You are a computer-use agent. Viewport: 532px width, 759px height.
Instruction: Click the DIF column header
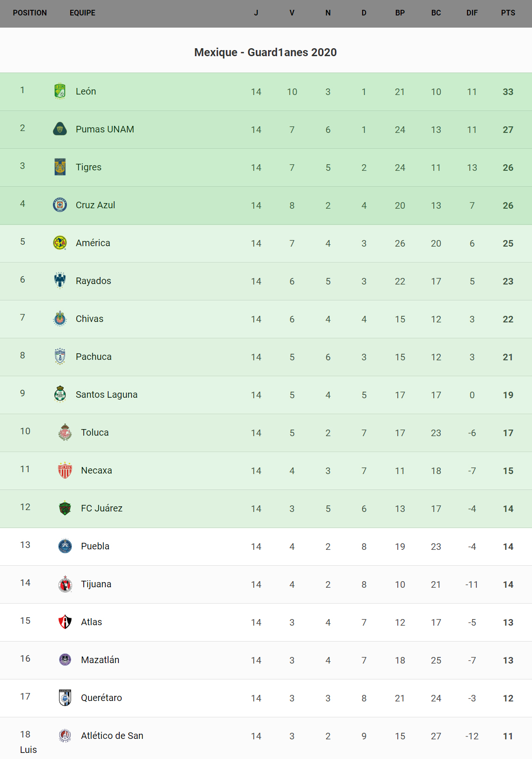(x=472, y=13)
